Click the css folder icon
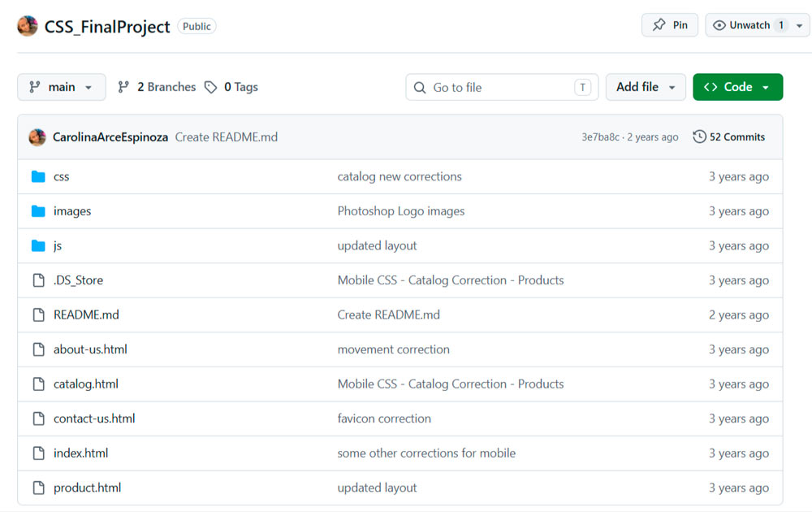 pyautogui.click(x=38, y=176)
